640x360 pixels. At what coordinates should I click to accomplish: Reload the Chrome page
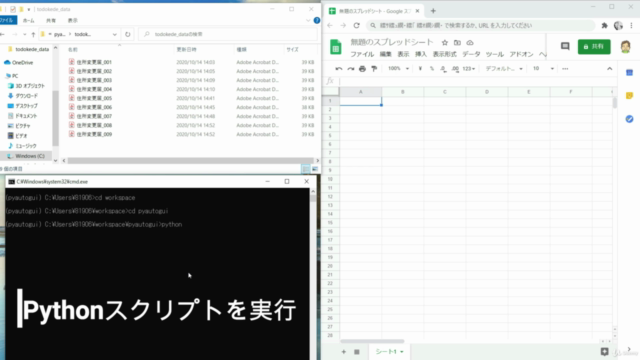tap(356, 25)
